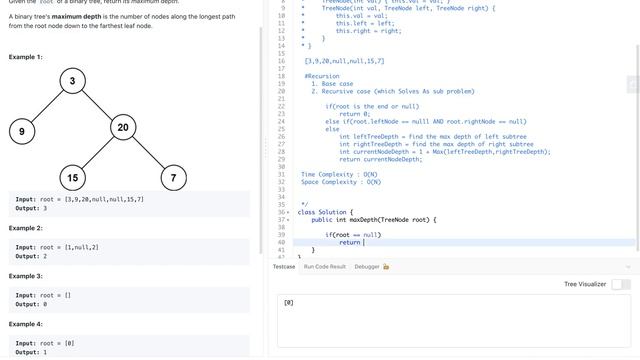640x360 pixels.
Task: Click the root node 3 in the tree diagram
Action: [73, 81]
